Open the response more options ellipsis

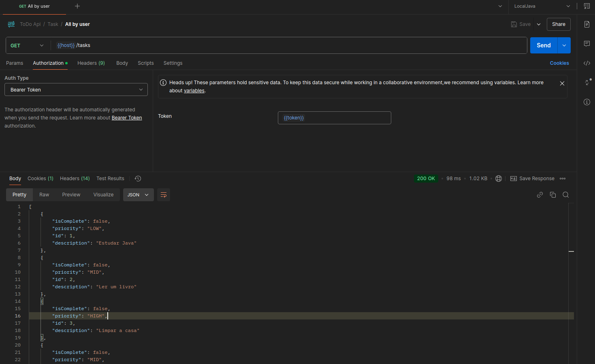pyautogui.click(x=563, y=179)
